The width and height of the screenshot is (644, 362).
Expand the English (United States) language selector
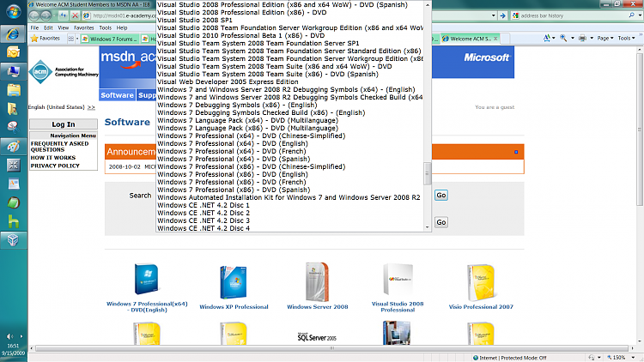(91, 107)
